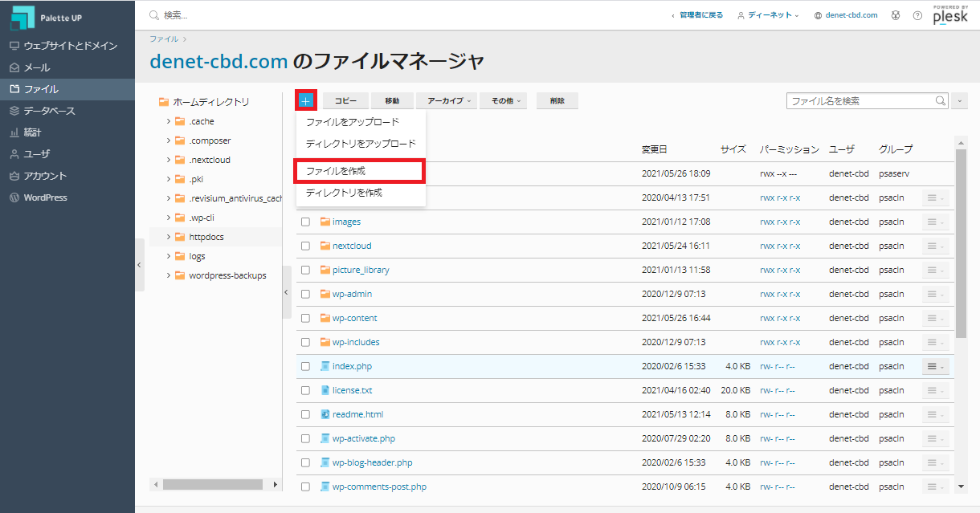Open the ディーネット user menu
The height and width of the screenshot is (513, 980).
click(768, 15)
